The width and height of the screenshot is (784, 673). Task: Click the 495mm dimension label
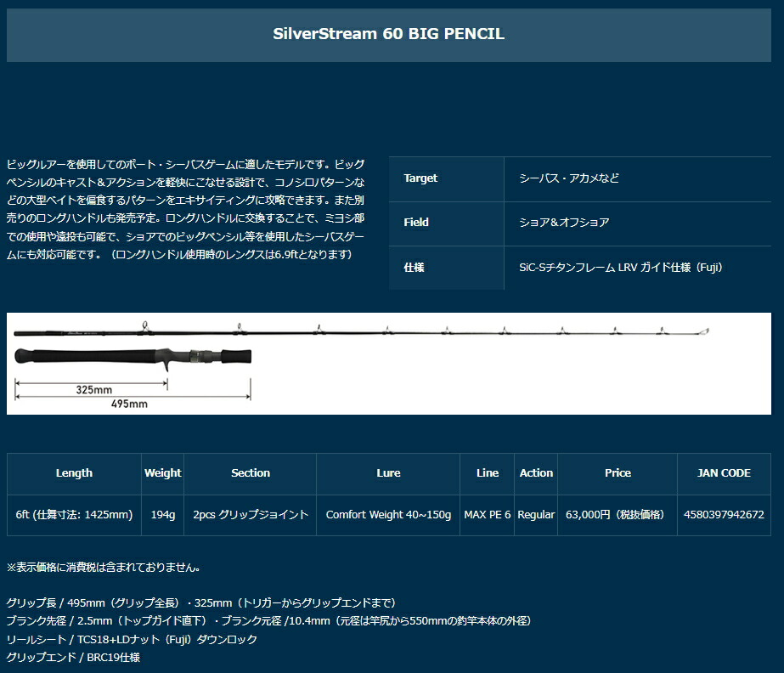(129, 404)
